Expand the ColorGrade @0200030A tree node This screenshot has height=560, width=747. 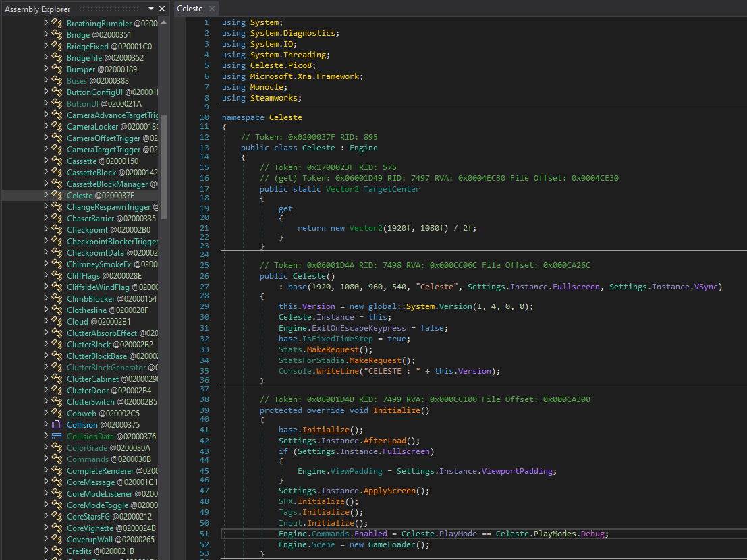tap(46, 448)
